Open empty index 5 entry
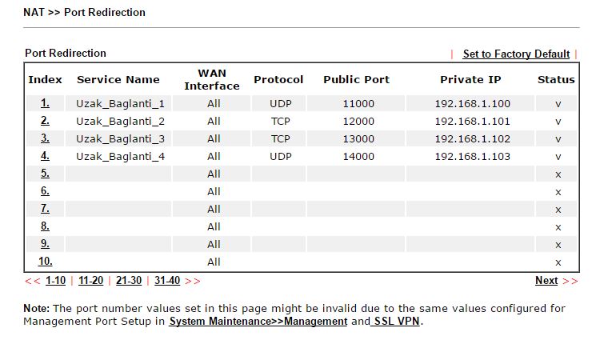Image resolution: width=608 pixels, height=364 pixels. 45,174
